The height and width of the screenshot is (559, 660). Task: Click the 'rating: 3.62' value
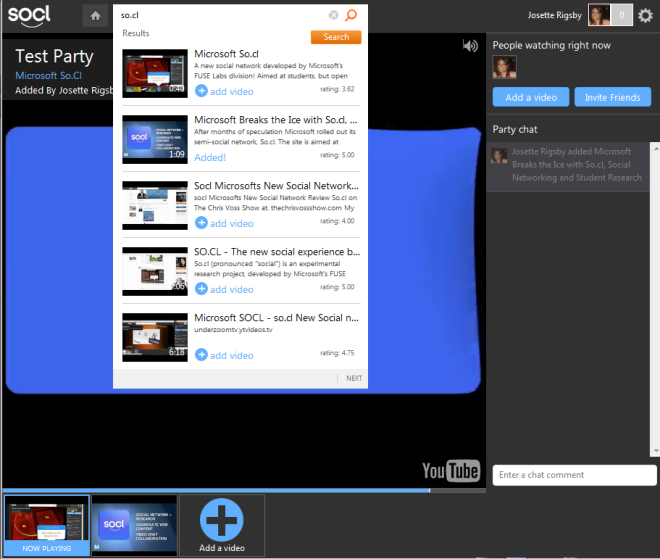[x=337, y=89]
